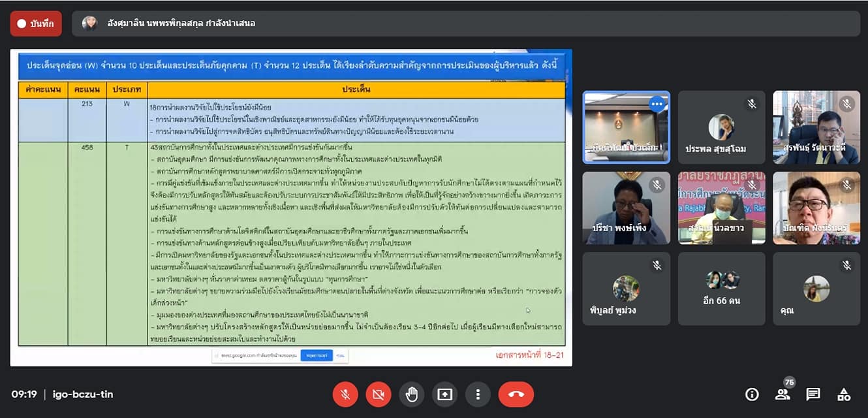The height and width of the screenshot is (418, 868).
Task: Unmute your microphone in the bottom bar
Action: click(345, 394)
